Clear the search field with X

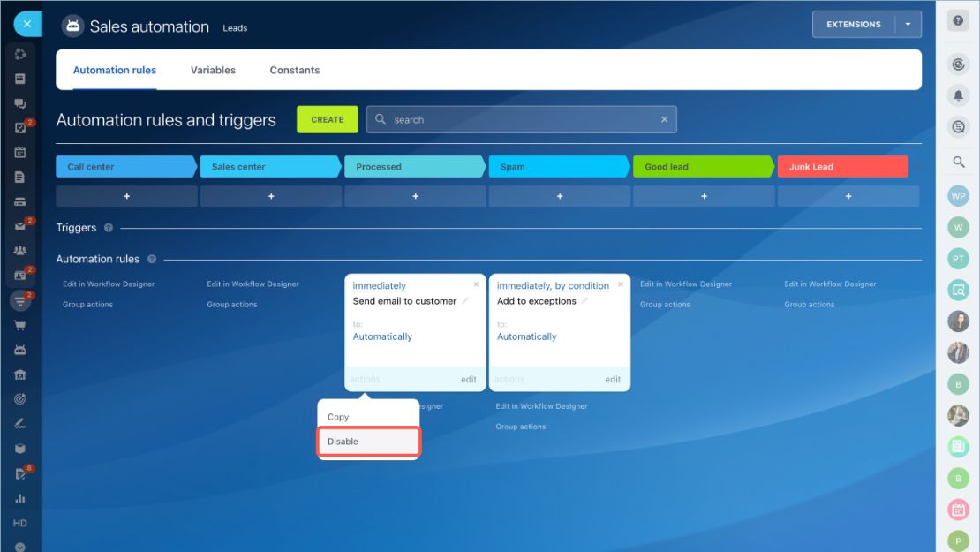[x=664, y=119]
